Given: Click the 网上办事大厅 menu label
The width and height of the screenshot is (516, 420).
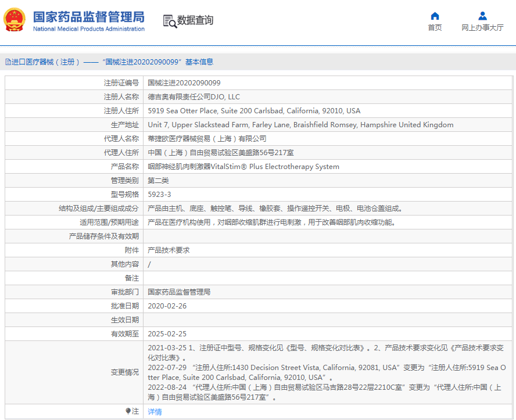Looking at the screenshot, I should [482, 28].
